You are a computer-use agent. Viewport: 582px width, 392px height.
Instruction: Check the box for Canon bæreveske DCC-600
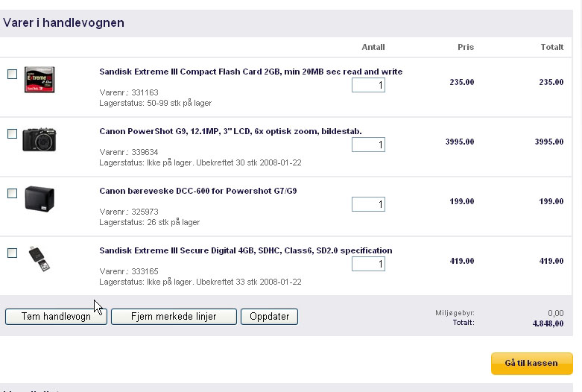coord(12,194)
